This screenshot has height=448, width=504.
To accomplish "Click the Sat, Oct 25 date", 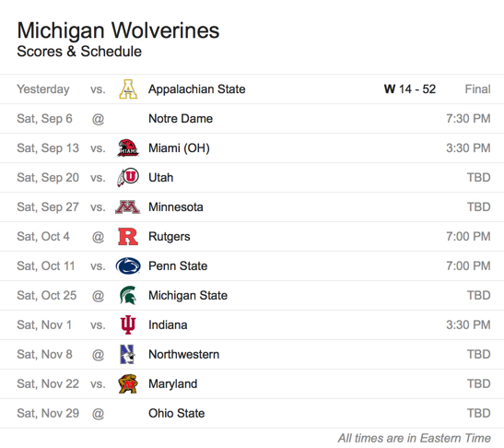I will [x=47, y=296].
